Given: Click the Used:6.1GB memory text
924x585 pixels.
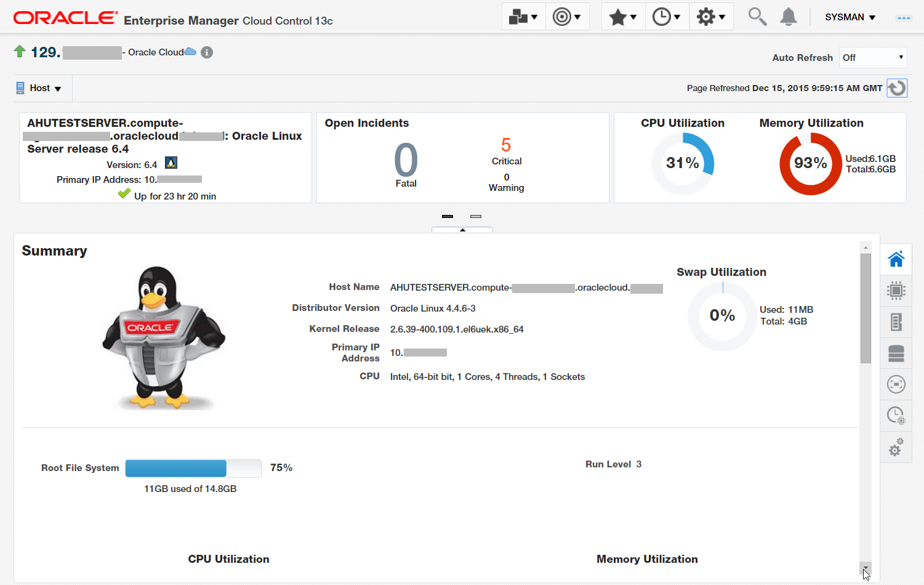Looking at the screenshot, I should (x=870, y=159).
